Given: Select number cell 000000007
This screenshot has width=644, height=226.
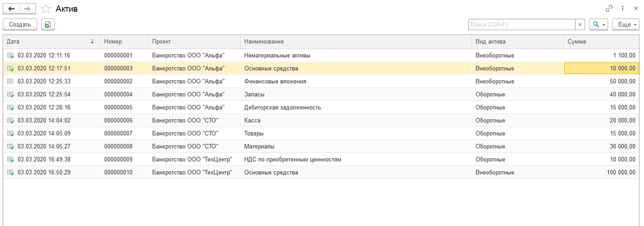Looking at the screenshot, I should (x=124, y=134).
